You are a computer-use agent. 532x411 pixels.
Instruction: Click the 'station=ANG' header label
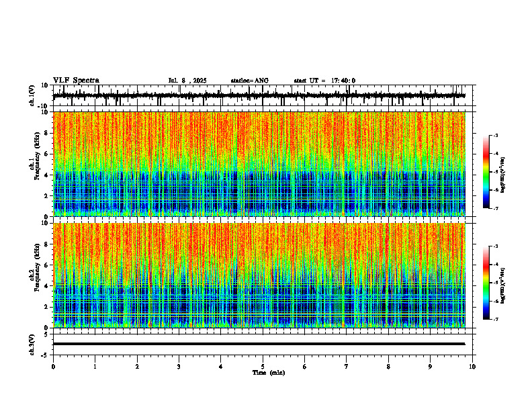tap(250, 81)
